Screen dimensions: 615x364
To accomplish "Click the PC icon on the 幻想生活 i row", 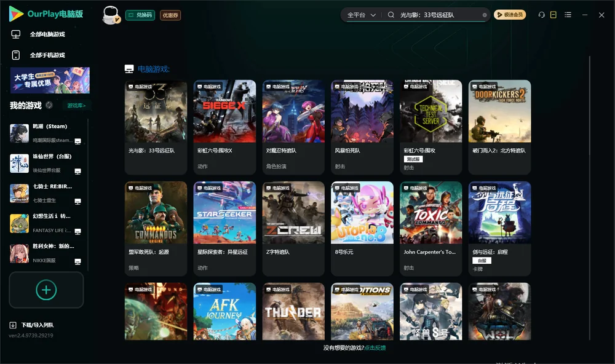I will click(x=77, y=231).
